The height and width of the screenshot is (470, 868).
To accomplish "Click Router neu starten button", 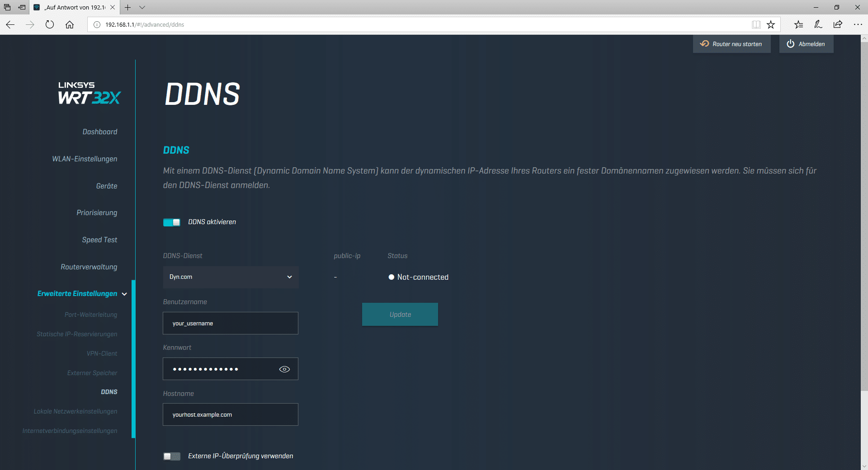I will [731, 44].
